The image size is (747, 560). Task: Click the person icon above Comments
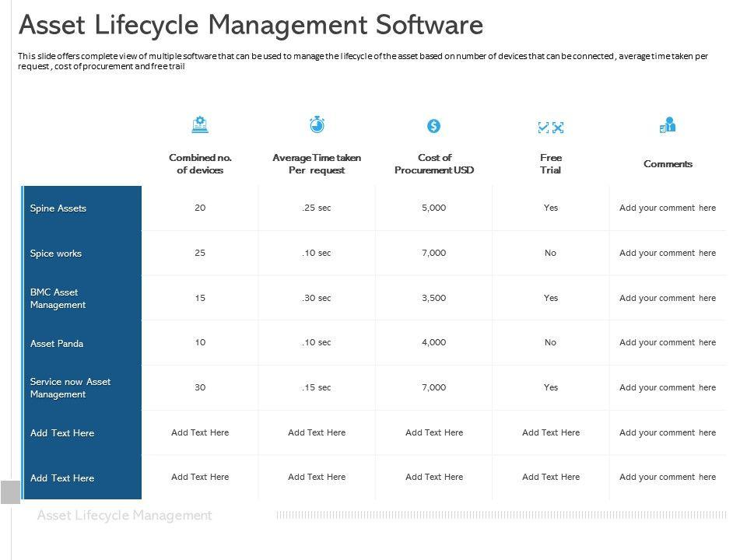pos(668,124)
